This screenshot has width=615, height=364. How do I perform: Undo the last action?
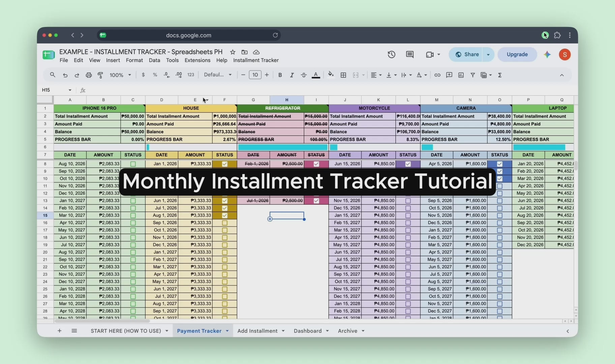pyautogui.click(x=65, y=75)
